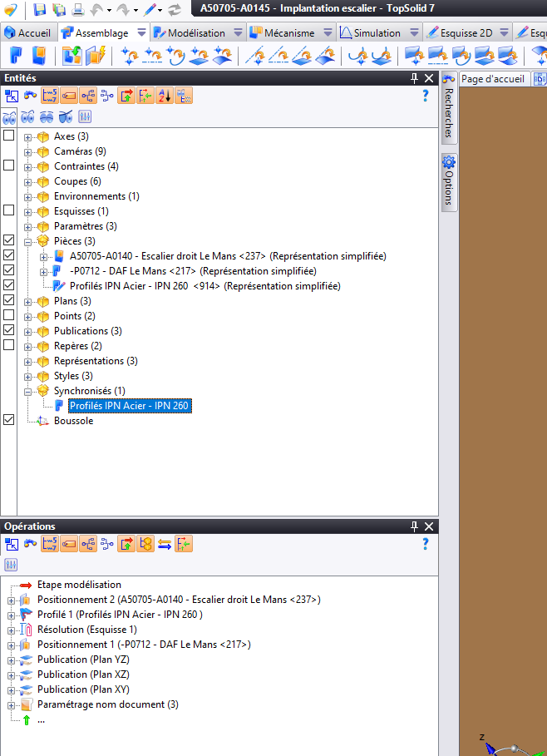Click the lightning bolt part icon in ribbon
The height and width of the screenshot is (756, 547).
tap(96, 56)
